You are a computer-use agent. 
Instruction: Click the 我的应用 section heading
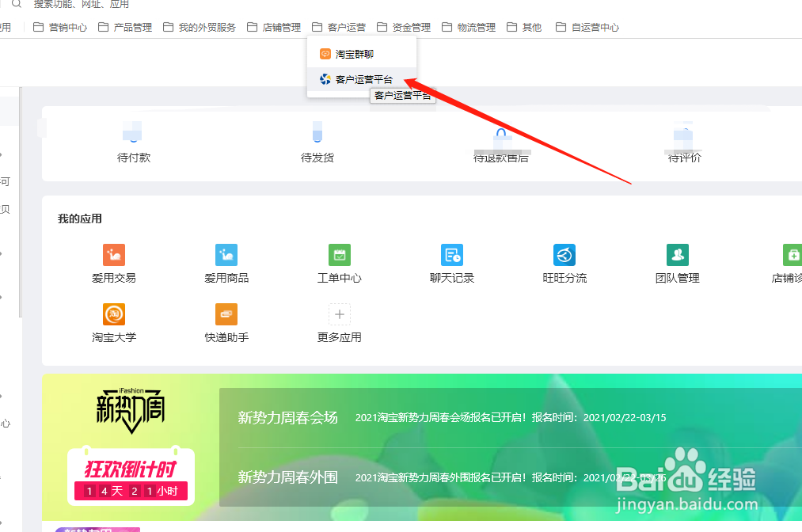(80, 219)
